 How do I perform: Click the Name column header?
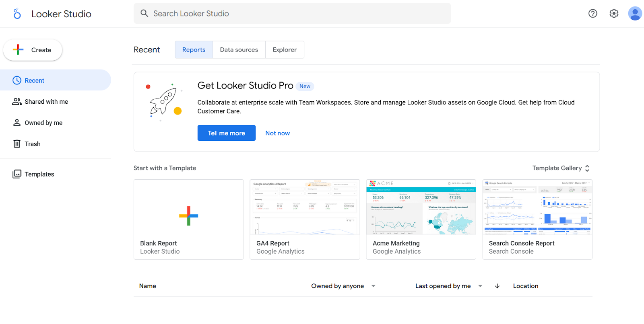tap(148, 286)
